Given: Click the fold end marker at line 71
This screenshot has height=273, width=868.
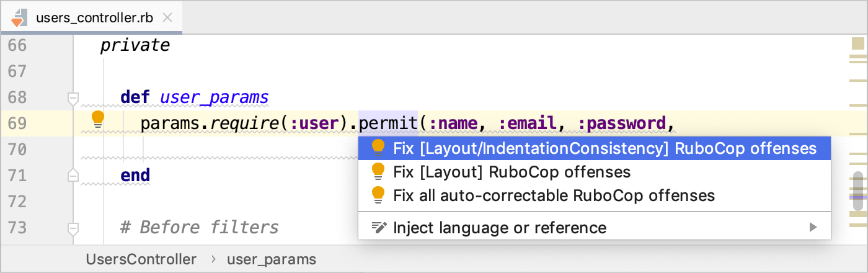Looking at the screenshot, I should coord(73,176).
